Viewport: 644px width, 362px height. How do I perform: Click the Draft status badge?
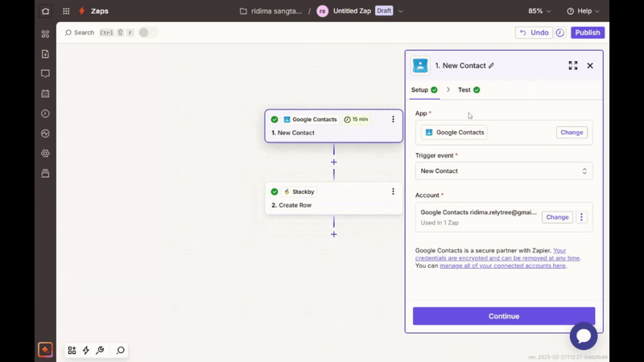click(x=384, y=10)
